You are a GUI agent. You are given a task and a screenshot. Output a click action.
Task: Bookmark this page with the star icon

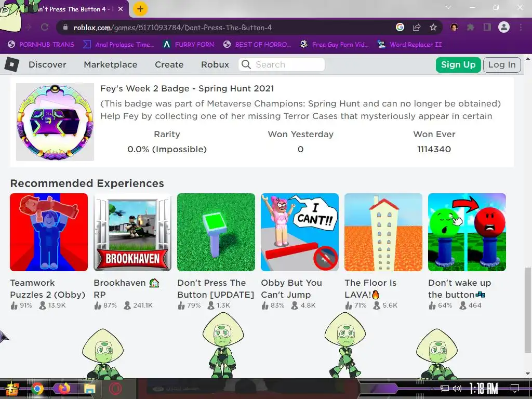click(433, 27)
